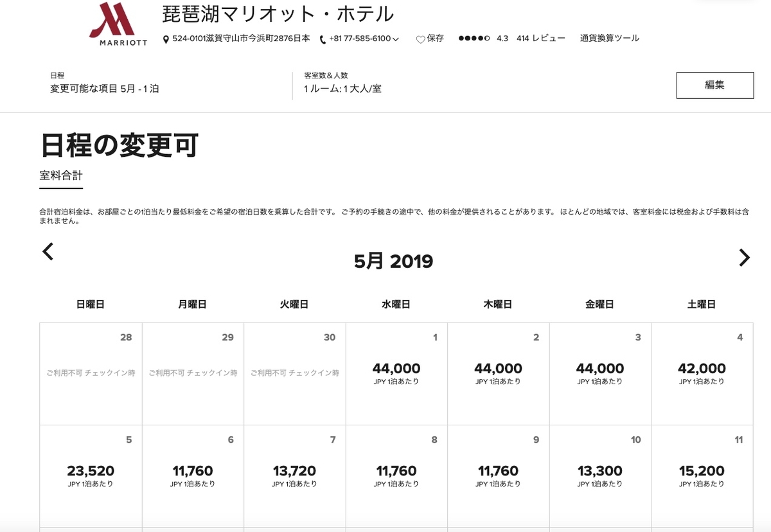Viewport: 771px width, 532px height.
Task: Open the 414 レビュー reviews link
Action: [x=540, y=39]
